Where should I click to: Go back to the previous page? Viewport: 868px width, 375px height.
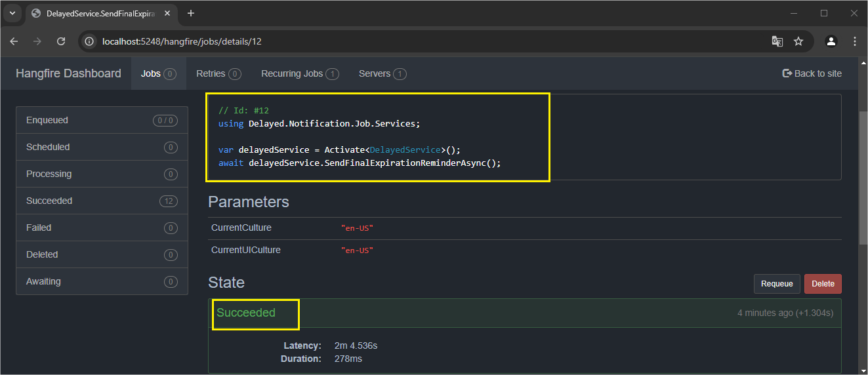pyautogui.click(x=14, y=41)
